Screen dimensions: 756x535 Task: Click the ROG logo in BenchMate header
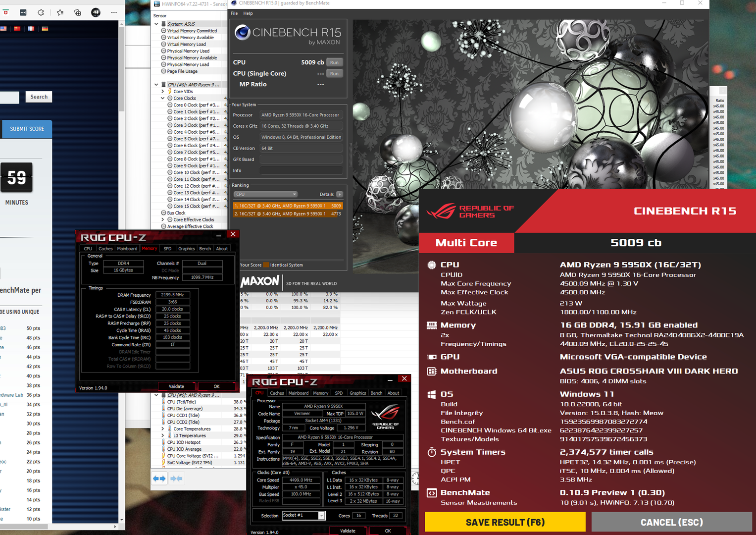coord(441,212)
